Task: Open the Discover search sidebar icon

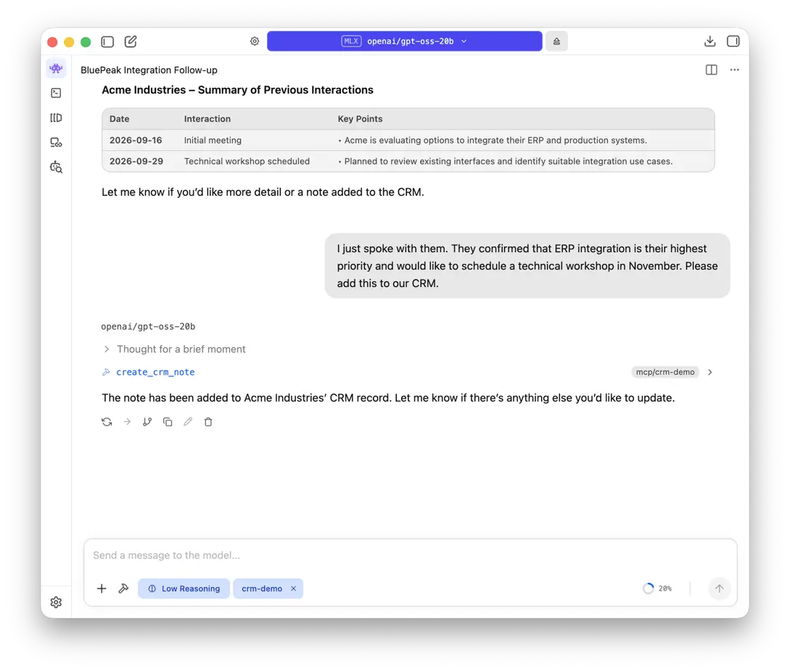Action: tap(56, 167)
